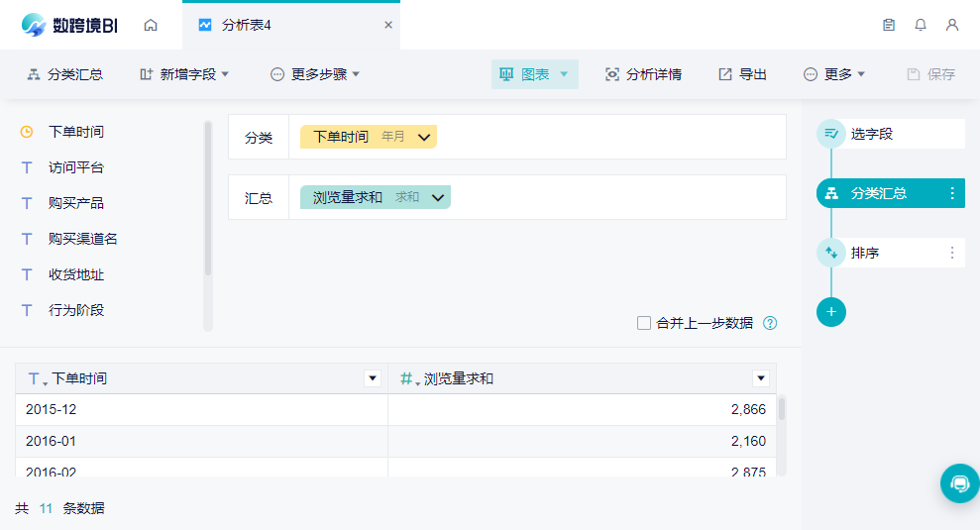Open the user account icon

[x=952, y=25]
